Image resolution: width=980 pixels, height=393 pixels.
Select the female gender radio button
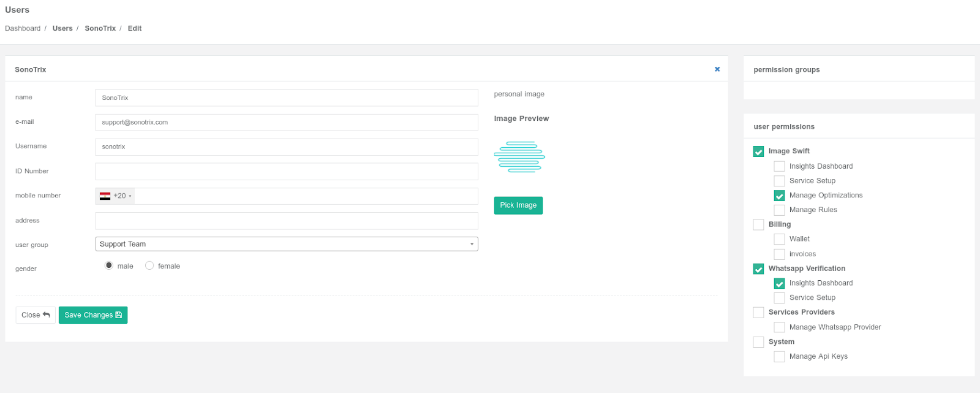pyautogui.click(x=149, y=265)
